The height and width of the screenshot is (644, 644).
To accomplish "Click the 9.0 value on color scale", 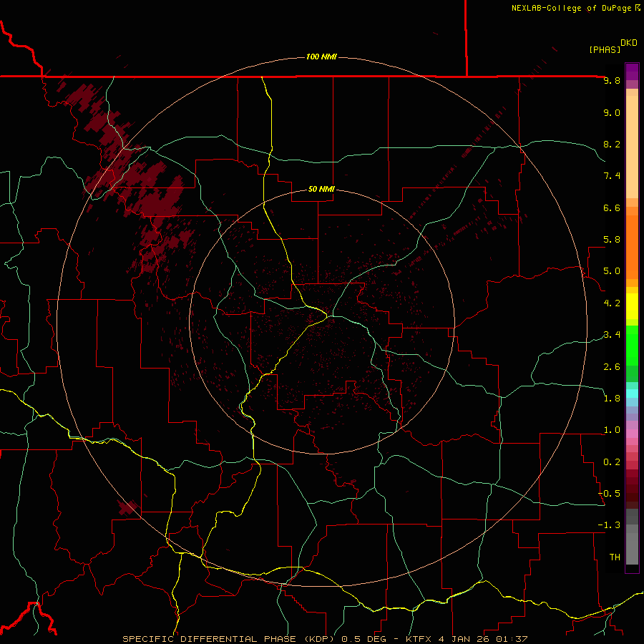I will [x=612, y=112].
